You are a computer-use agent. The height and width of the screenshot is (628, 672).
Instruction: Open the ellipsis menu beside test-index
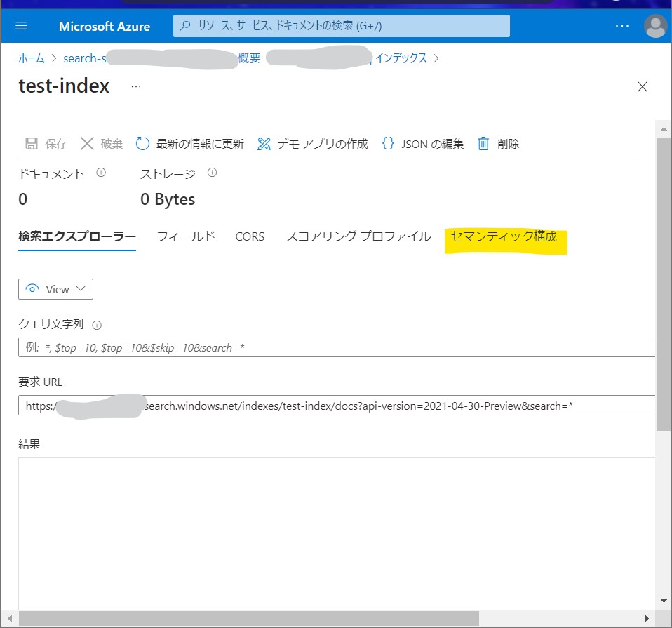pos(136,86)
